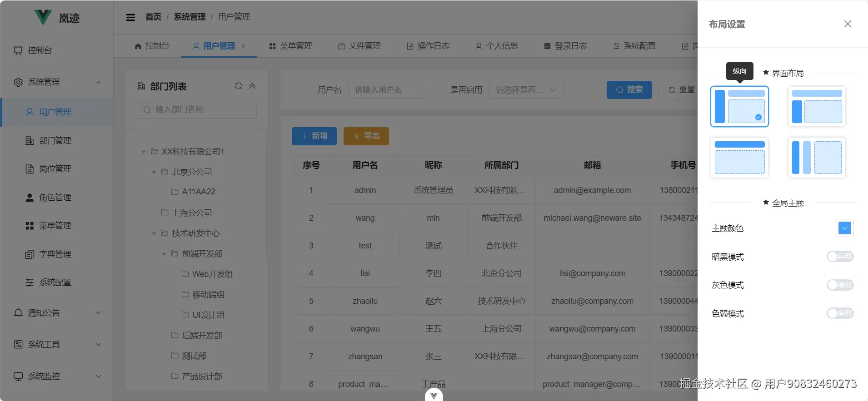Choose the top-bar-only layout thumbnail
The height and width of the screenshot is (401, 868).
coord(739,158)
